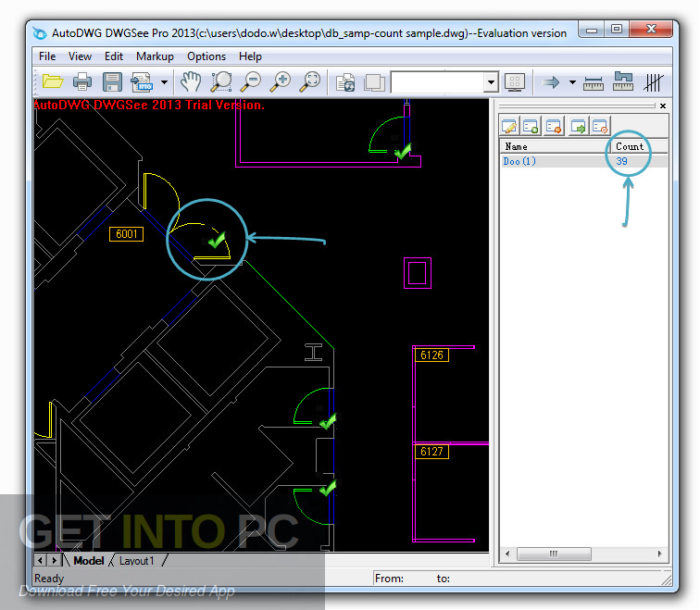Click count panel scrollbar right arrow
Image resolution: width=700 pixels, height=610 pixels.
click(660, 554)
